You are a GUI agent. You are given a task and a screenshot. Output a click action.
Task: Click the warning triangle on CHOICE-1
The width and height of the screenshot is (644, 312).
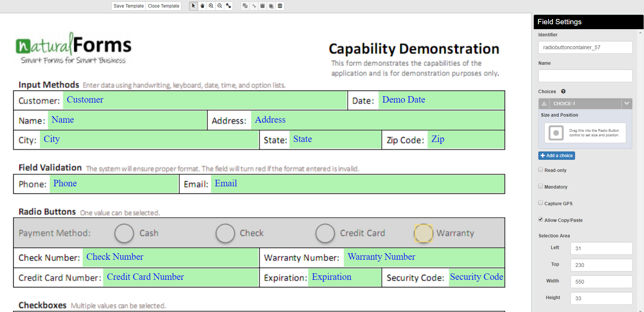coord(544,104)
